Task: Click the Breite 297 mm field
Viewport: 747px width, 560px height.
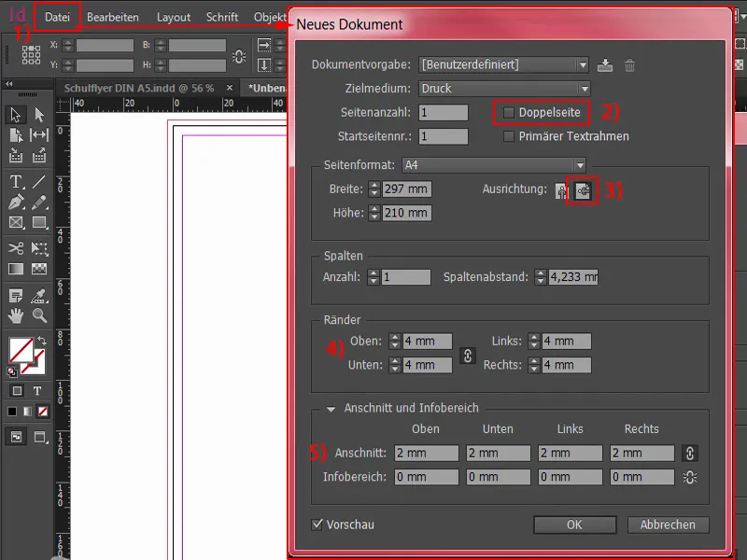Action: [407, 189]
